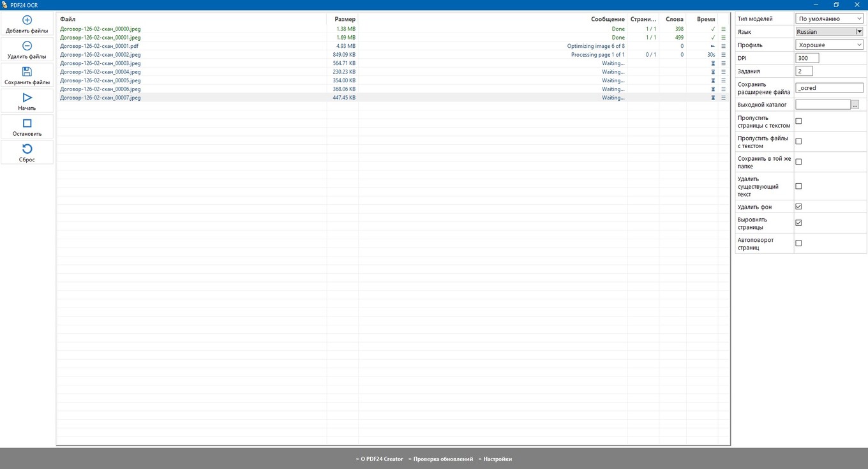Click the Сохранить файлы floppy disk icon
Screen dimensions: 868x469
click(27, 71)
